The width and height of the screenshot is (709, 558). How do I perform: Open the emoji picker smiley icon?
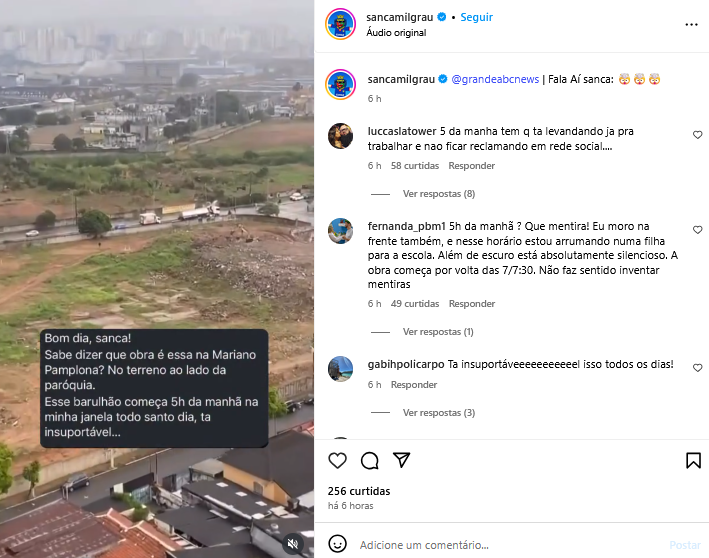point(337,544)
